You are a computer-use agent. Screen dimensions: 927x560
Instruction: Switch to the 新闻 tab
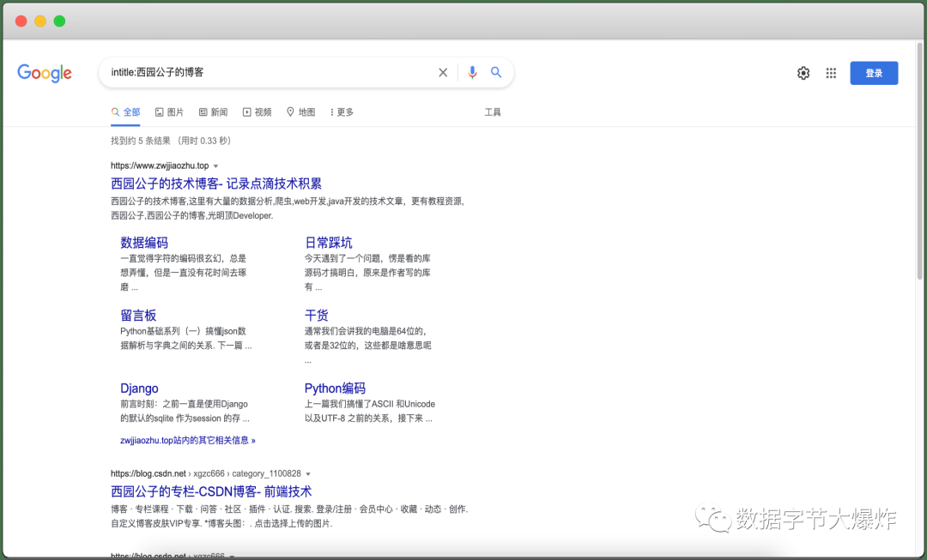[213, 112]
